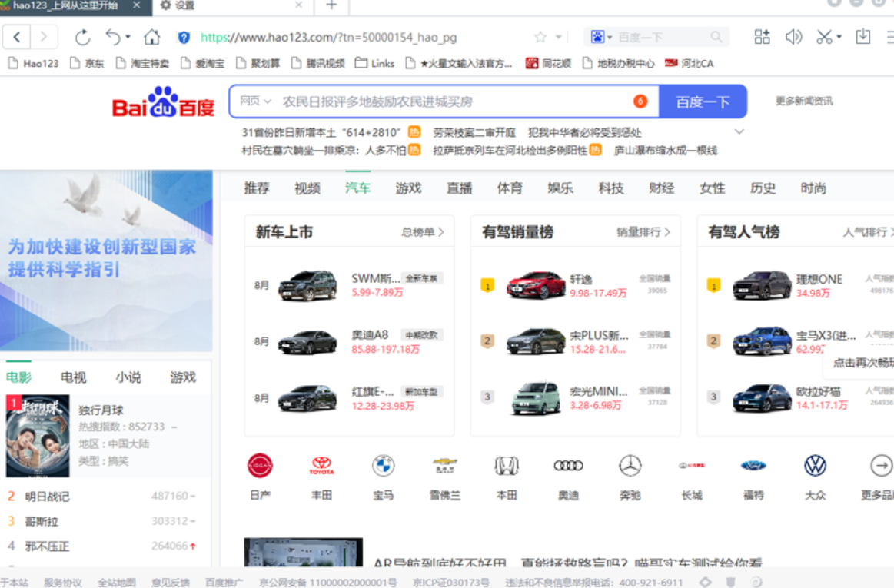
Task: Mute the tab using speaker icon
Action: point(793,38)
